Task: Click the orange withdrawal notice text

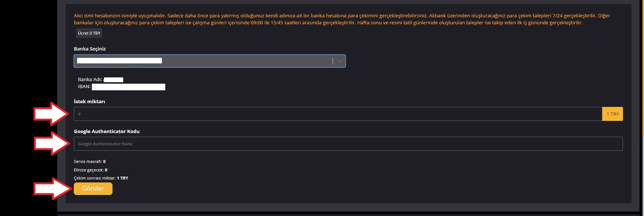Action: point(332,19)
